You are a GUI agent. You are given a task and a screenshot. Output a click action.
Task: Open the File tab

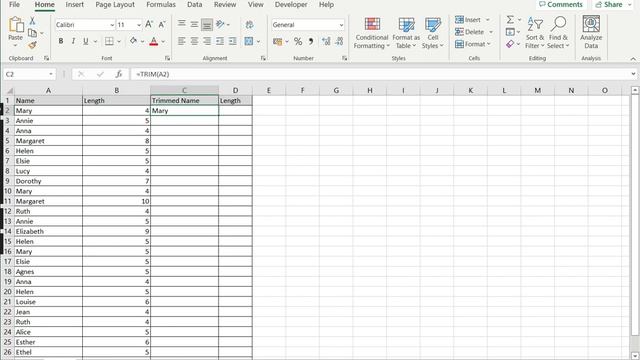pyautogui.click(x=14, y=4)
